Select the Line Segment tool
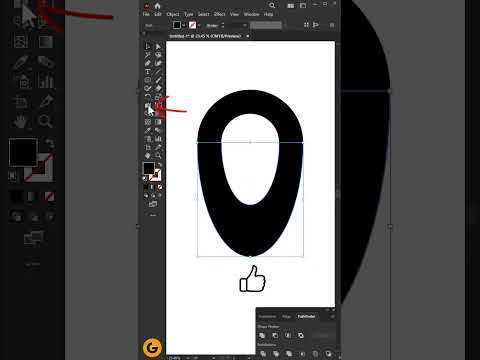The image size is (480, 360). pyautogui.click(x=158, y=71)
